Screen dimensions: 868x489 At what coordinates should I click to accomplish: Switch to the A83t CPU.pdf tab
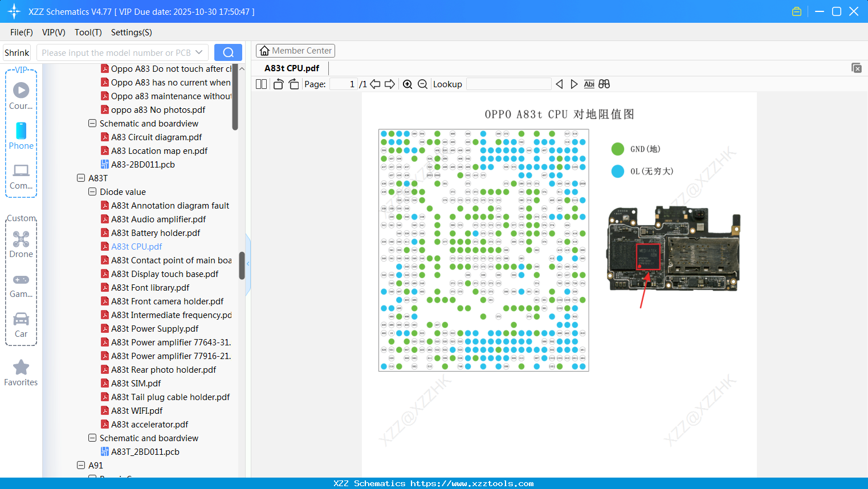point(292,68)
